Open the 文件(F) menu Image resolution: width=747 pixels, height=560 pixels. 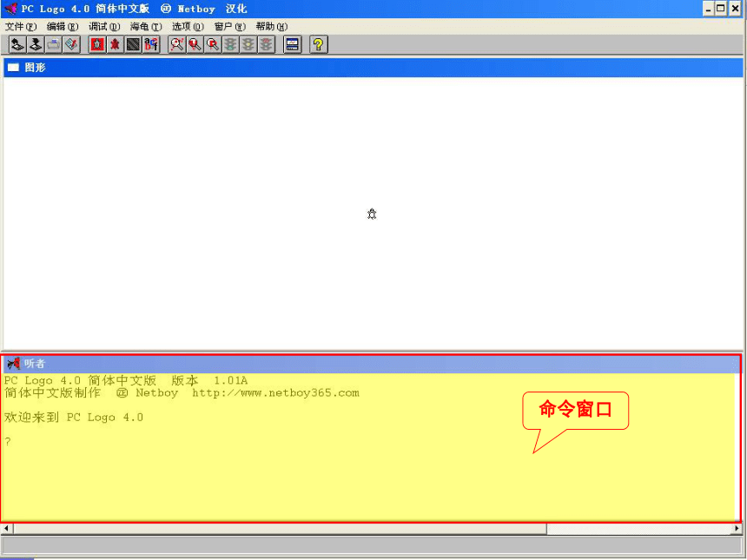pos(21,27)
